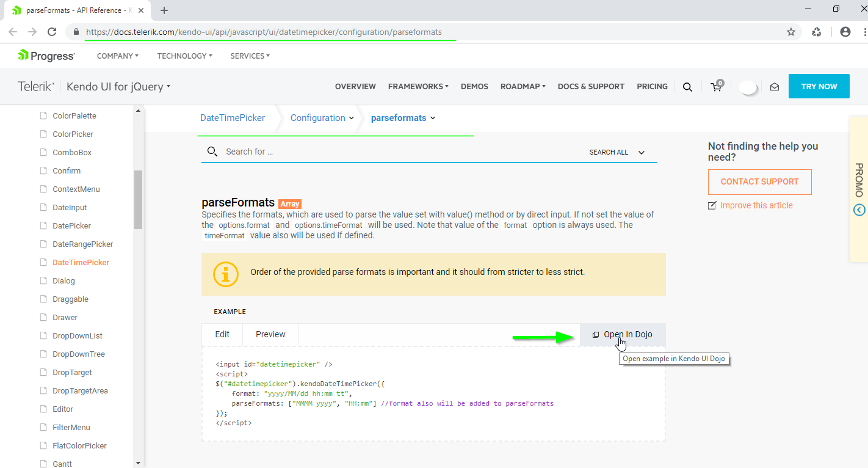
Task: Click the search field magnifier icon
Action: pyautogui.click(x=212, y=152)
